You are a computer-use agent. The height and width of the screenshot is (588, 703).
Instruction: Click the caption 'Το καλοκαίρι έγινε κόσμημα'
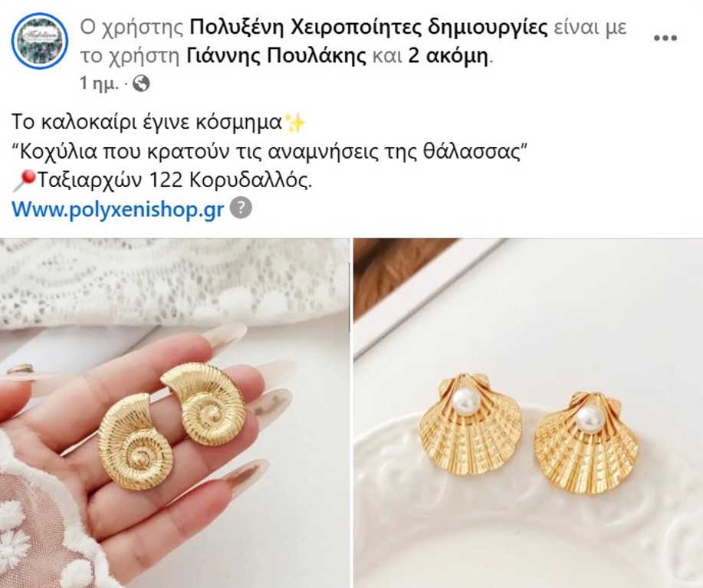146,122
